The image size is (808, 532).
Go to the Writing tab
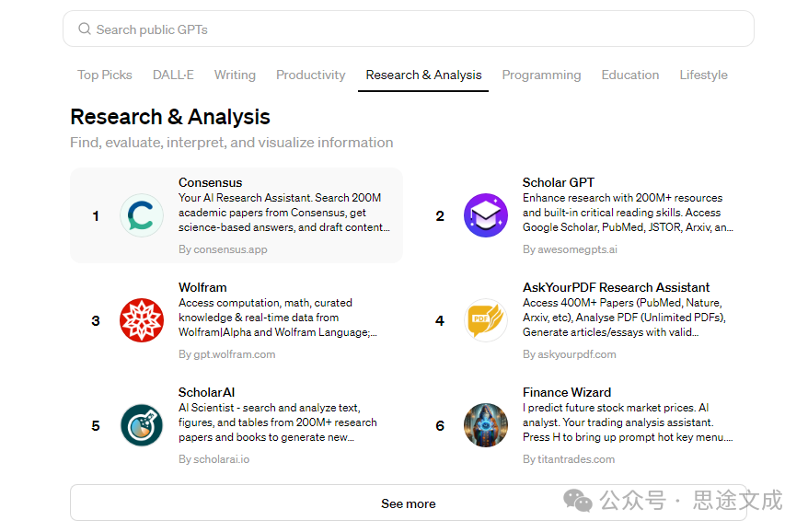pos(235,75)
